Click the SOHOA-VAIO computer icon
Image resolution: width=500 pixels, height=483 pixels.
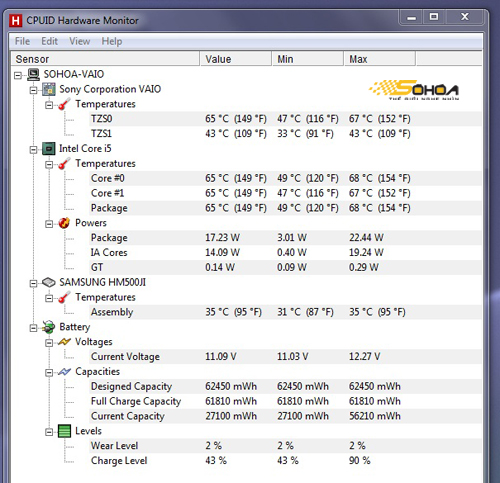click(33, 74)
